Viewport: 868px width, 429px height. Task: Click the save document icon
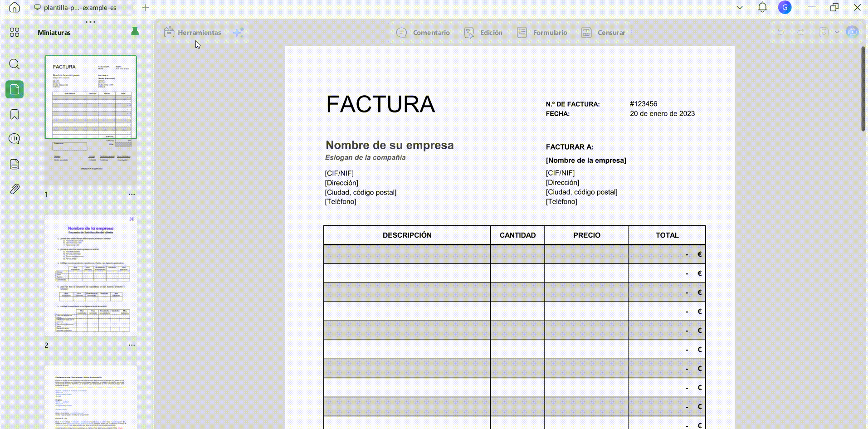pyautogui.click(x=824, y=32)
